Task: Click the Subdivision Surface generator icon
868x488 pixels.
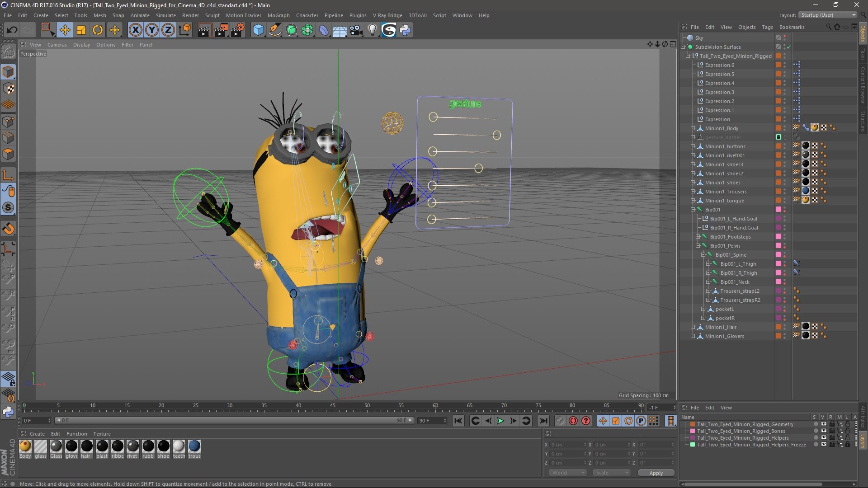Action: point(292,30)
